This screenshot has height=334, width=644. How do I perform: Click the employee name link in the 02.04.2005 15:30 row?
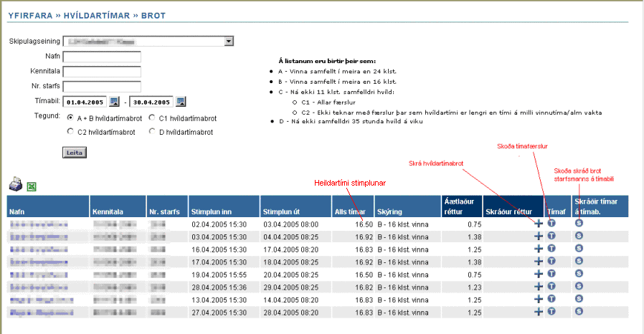pos(39,224)
